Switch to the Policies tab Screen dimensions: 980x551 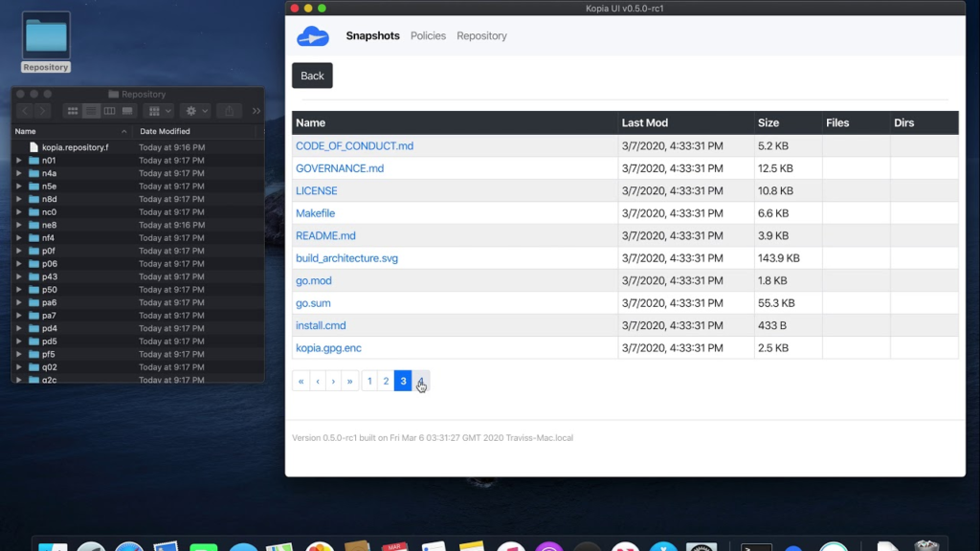pos(428,35)
